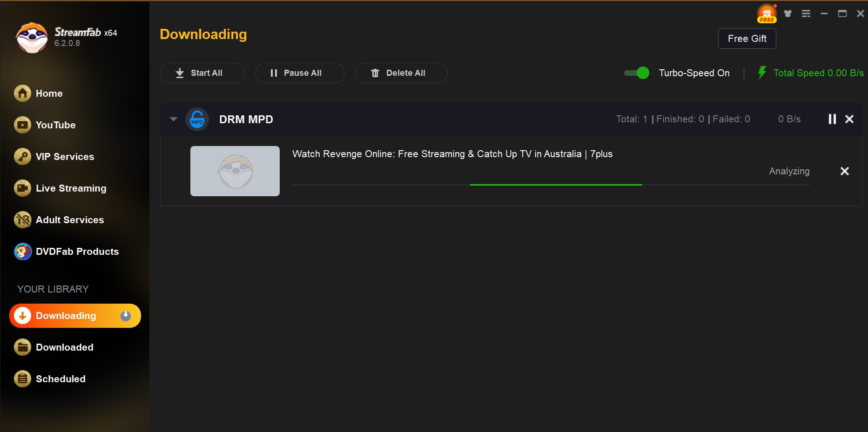868x432 pixels.
Task: Click the Downloaded folder icon
Action: [x=22, y=347]
